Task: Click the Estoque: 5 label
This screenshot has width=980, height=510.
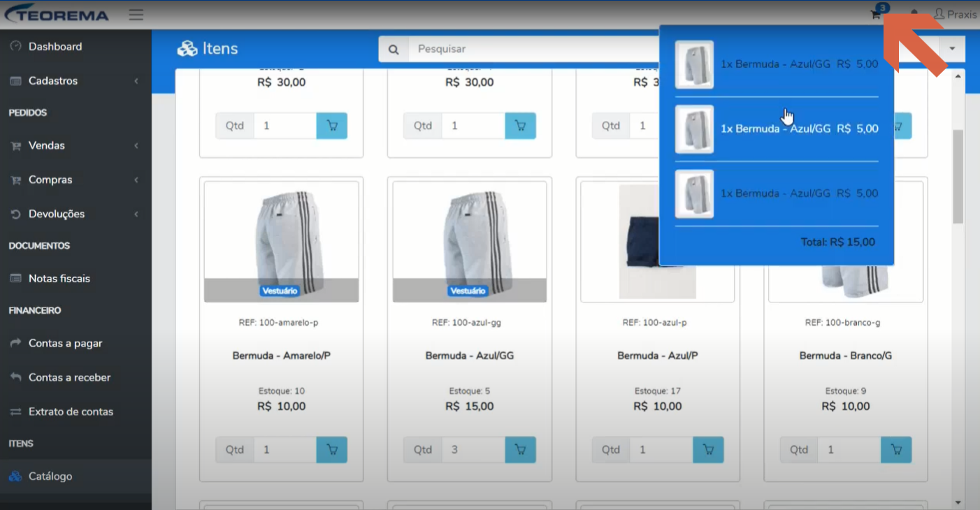Action: [x=470, y=391]
